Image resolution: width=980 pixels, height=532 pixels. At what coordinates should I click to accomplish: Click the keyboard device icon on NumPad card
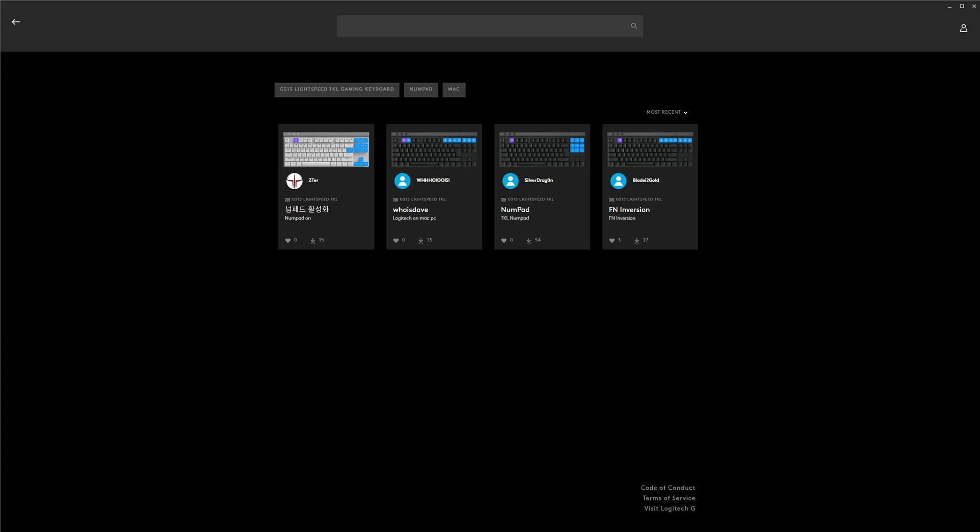[x=503, y=199]
